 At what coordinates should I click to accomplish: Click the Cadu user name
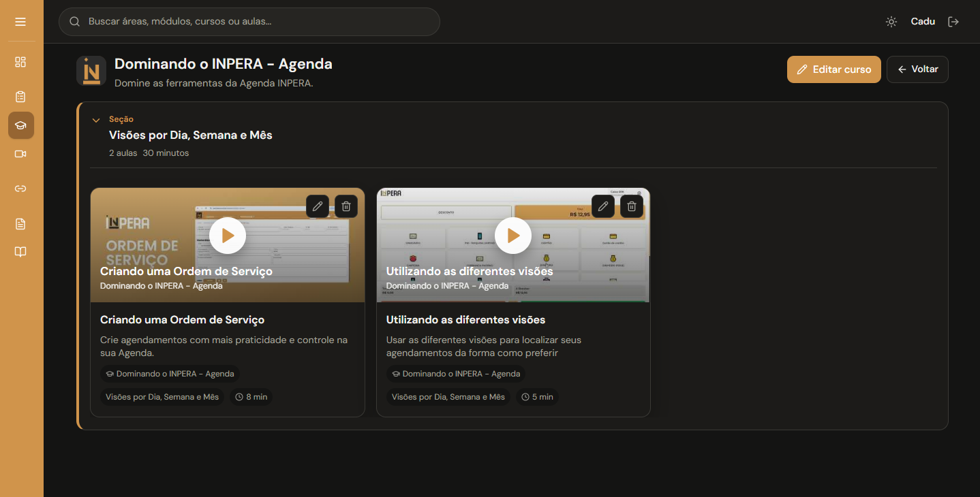pos(923,22)
